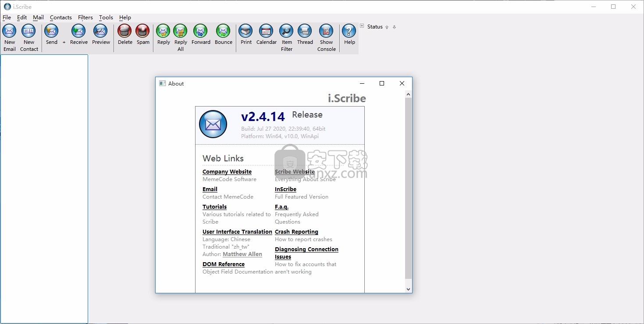Click the Print toolbar icon

(x=246, y=31)
